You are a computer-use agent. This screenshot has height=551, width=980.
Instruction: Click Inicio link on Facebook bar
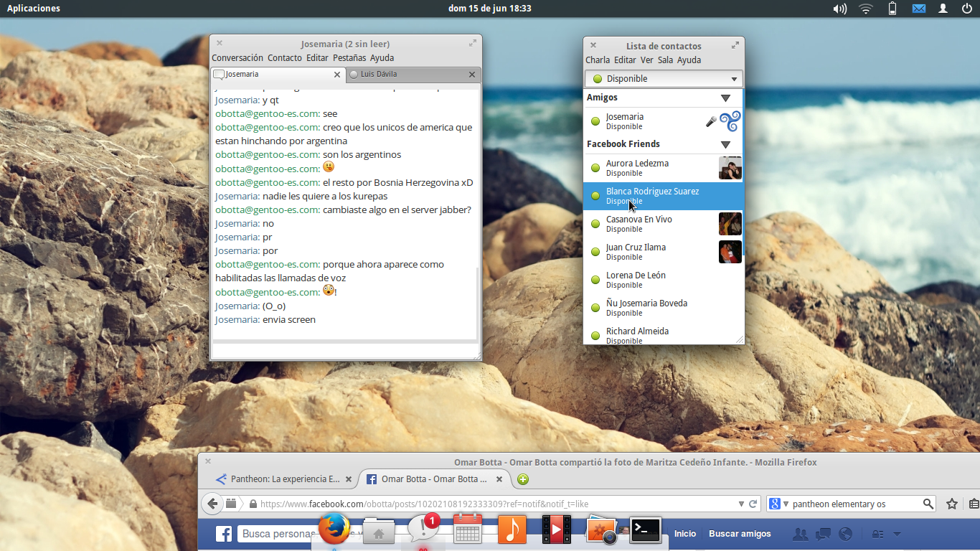685,534
